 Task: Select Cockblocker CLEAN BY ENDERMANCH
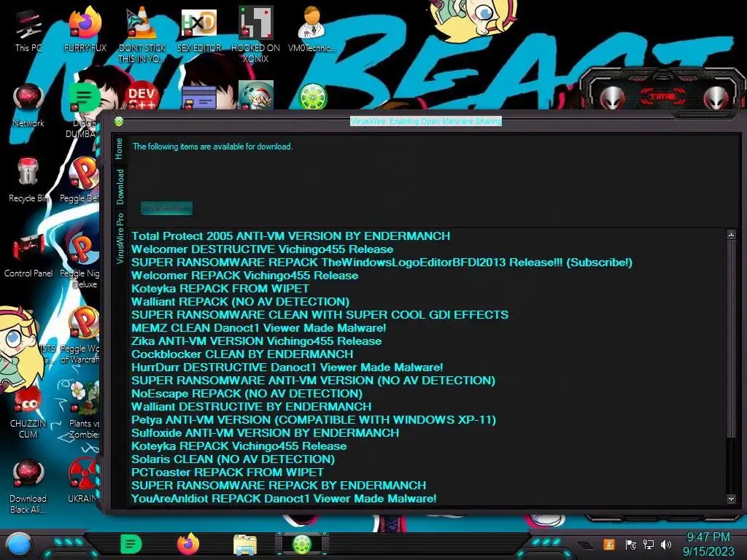tap(242, 354)
